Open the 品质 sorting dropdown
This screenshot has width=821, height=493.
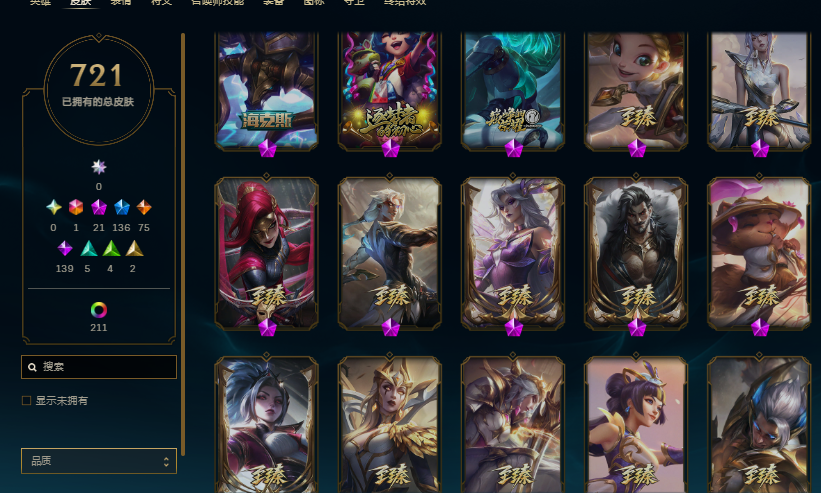pos(98,461)
